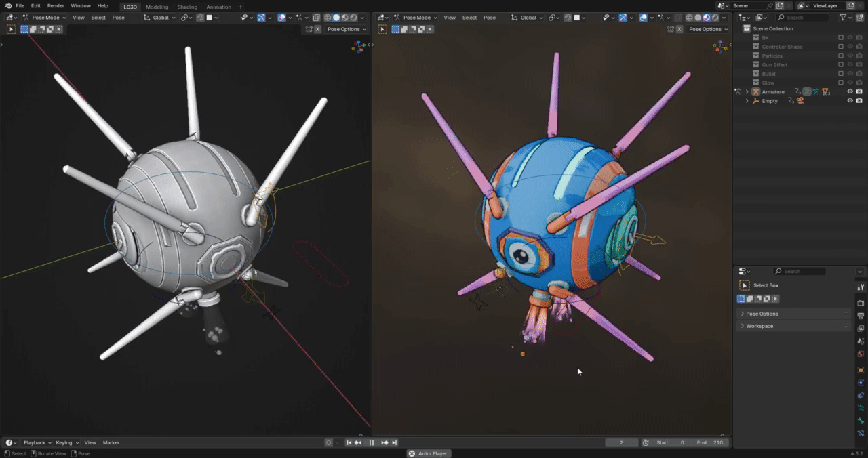
Task: Open the right viewport Pose Options dropdown
Action: click(707, 29)
